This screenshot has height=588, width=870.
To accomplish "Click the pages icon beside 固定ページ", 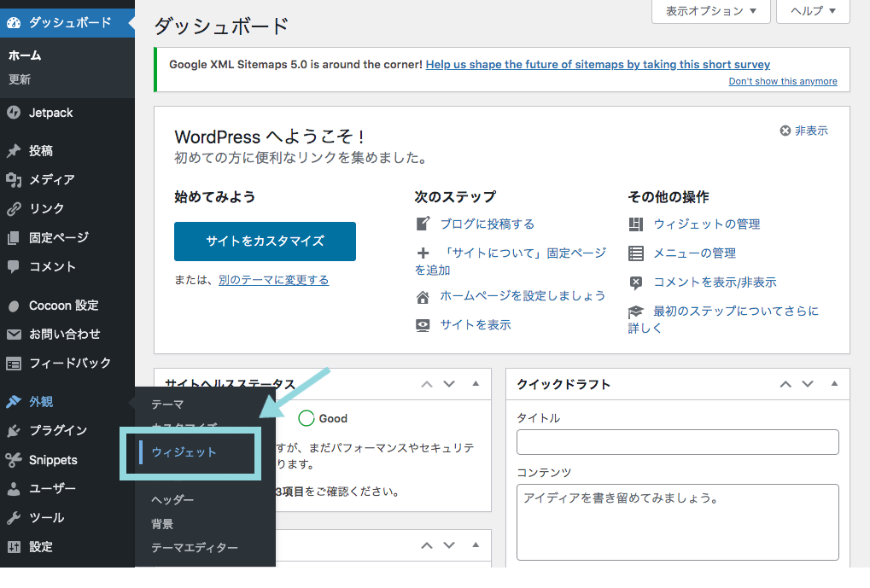I will 14,238.
